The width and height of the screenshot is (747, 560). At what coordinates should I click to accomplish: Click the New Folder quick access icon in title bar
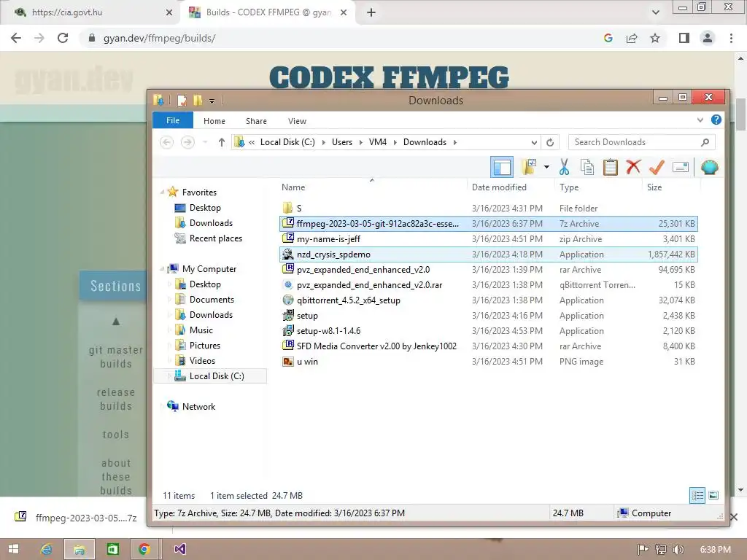point(197,101)
